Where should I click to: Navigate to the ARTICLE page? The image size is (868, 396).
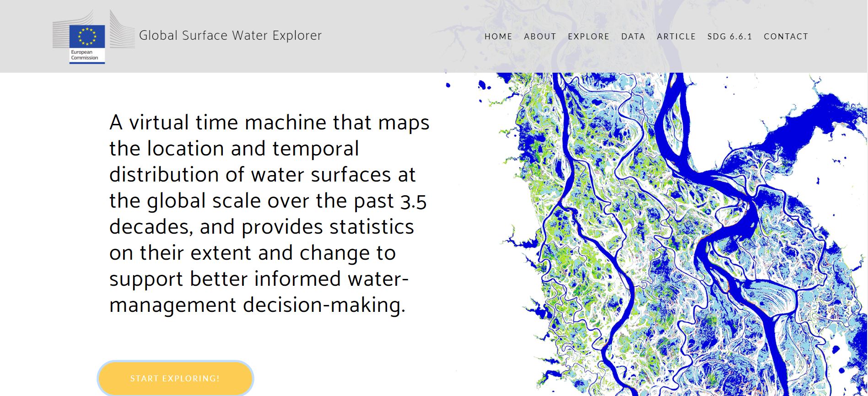676,37
